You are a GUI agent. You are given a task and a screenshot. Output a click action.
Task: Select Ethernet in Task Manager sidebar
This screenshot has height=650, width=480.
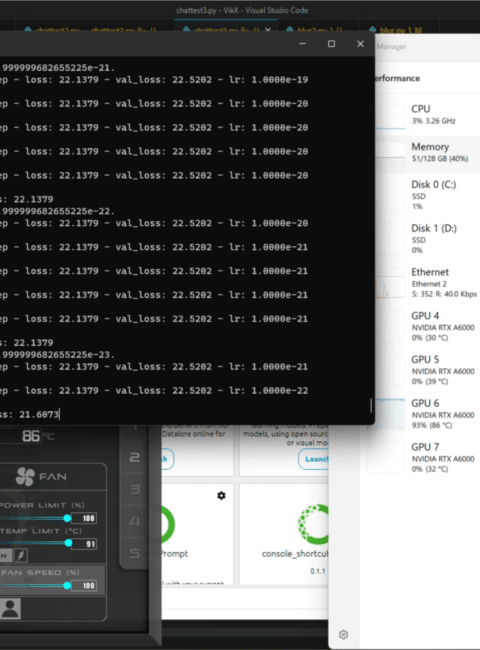(x=427, y=283)
